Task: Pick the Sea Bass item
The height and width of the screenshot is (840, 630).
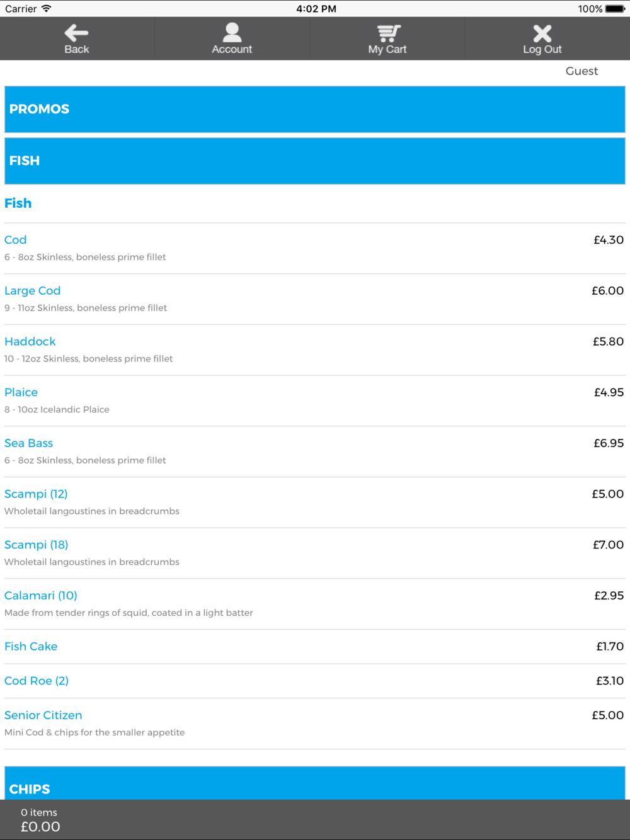Action: tap(315, 452)
